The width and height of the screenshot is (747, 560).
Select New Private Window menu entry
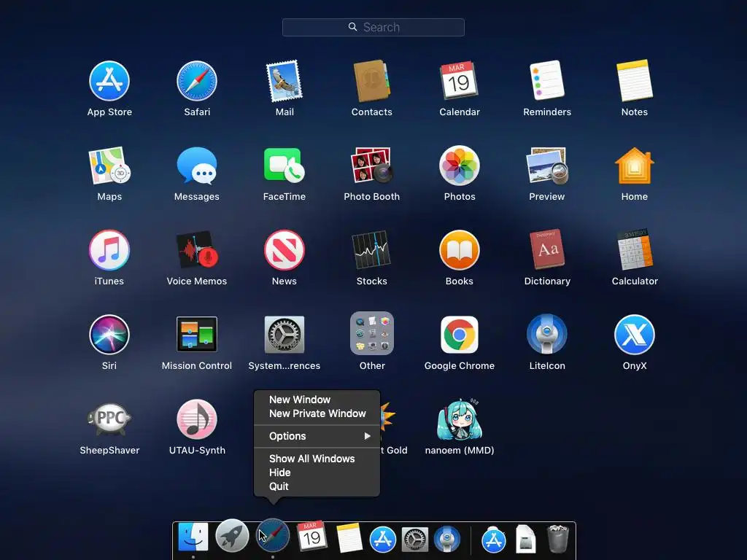point(317,413)
